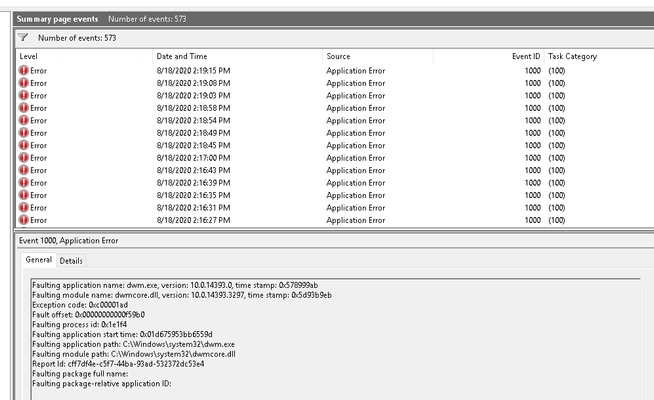
Task: Click date cell 8/18/2020 2:16:43 PM
Action: tap(194, 171)
